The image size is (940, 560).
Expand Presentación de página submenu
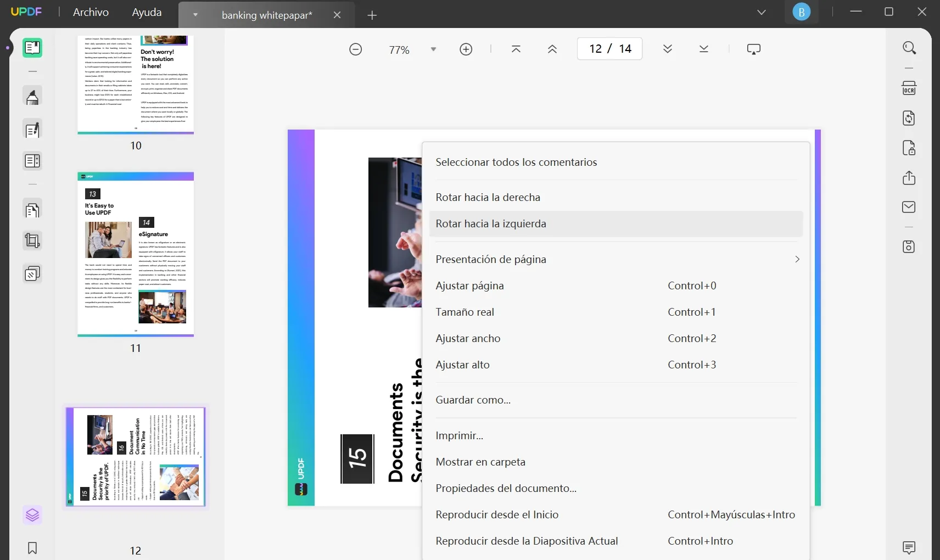(x=616, y=259)
